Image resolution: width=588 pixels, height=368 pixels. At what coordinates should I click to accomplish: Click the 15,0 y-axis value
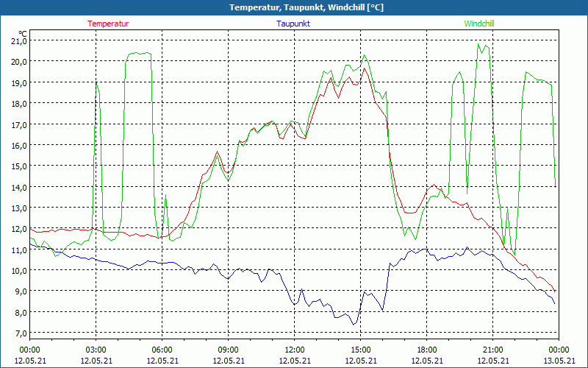pyautogui.click(x=19, y=166)
